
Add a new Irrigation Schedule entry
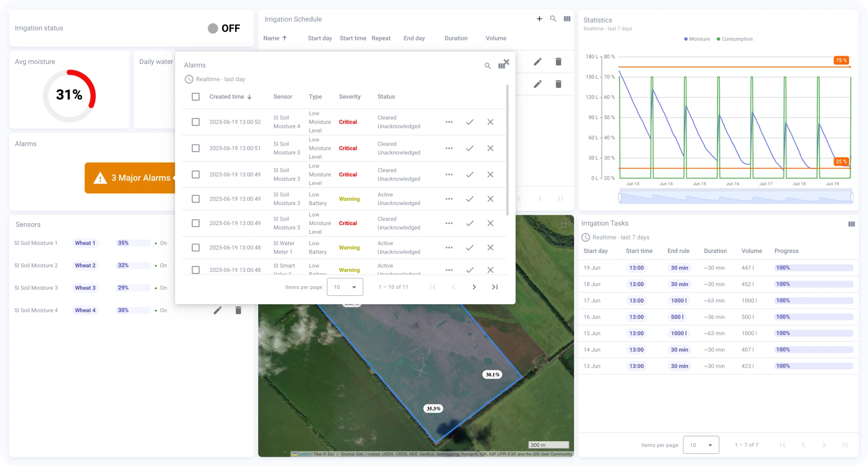[x=539, y=19]
